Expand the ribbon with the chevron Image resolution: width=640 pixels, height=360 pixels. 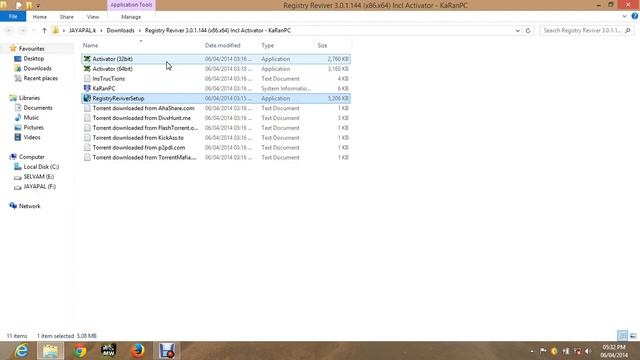click(624, 16)
